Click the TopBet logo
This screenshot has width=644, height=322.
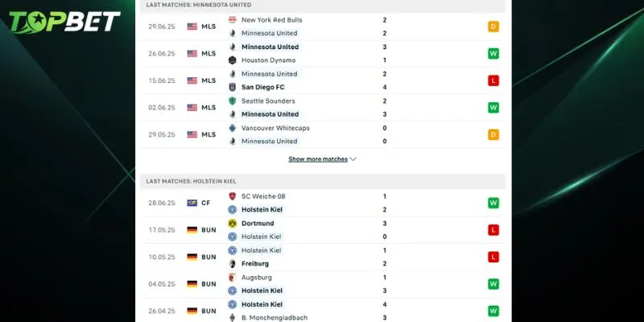(x=64, y=22)
